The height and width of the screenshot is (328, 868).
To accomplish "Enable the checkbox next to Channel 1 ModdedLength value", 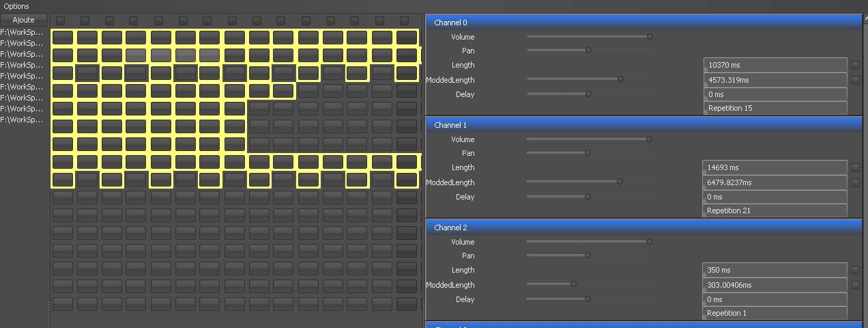I will pos(855,182).
